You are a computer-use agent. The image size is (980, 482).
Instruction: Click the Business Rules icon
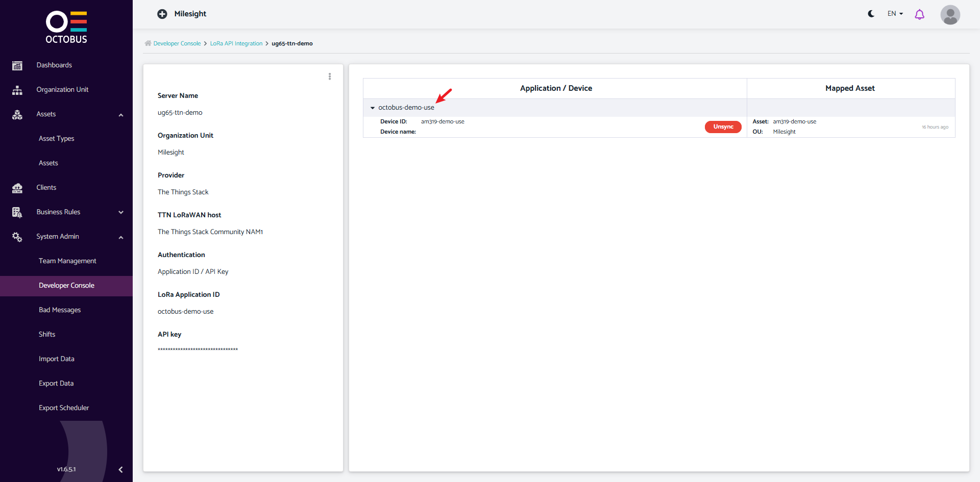pyautogui.click(x=17, y=212)
